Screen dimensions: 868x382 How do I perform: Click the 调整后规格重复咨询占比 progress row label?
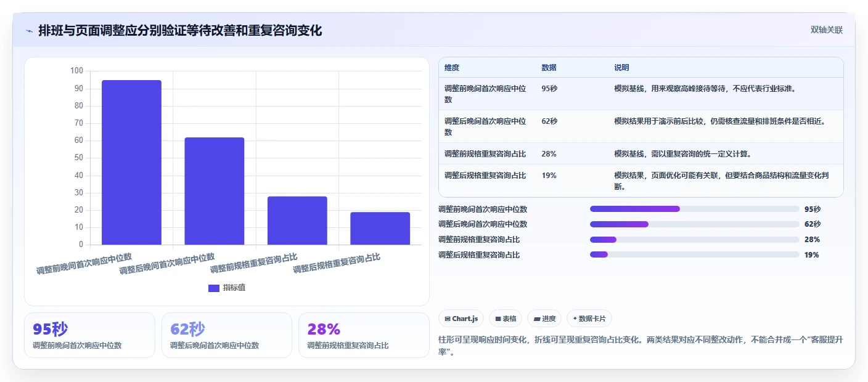[x=479, y=254]
